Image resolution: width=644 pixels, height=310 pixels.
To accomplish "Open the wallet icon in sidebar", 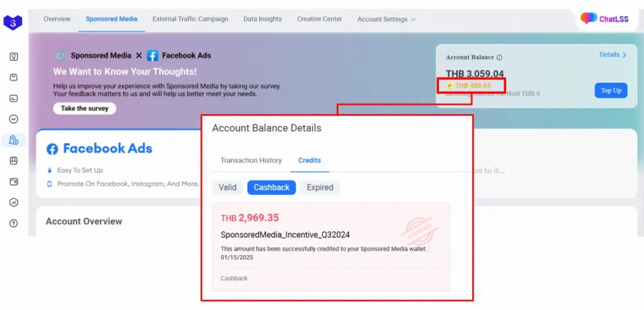I will (14, 182).
